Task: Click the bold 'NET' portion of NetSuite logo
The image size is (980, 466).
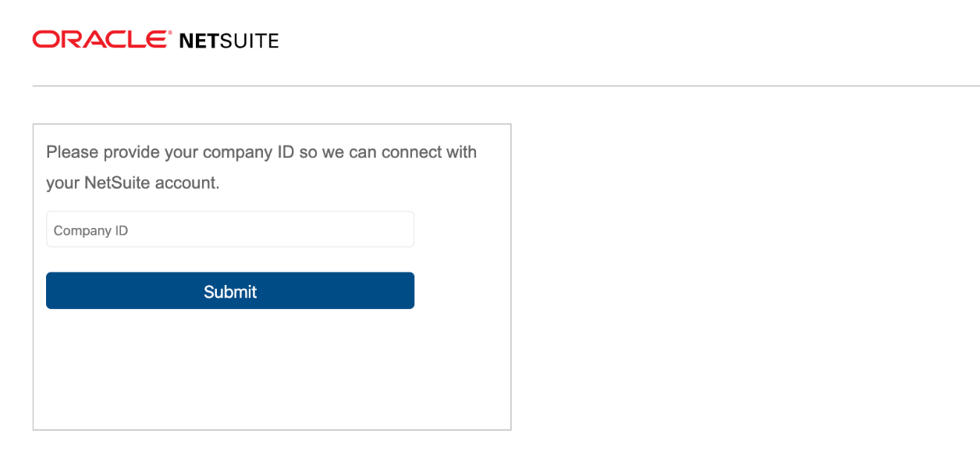Action: click(199, 41)
